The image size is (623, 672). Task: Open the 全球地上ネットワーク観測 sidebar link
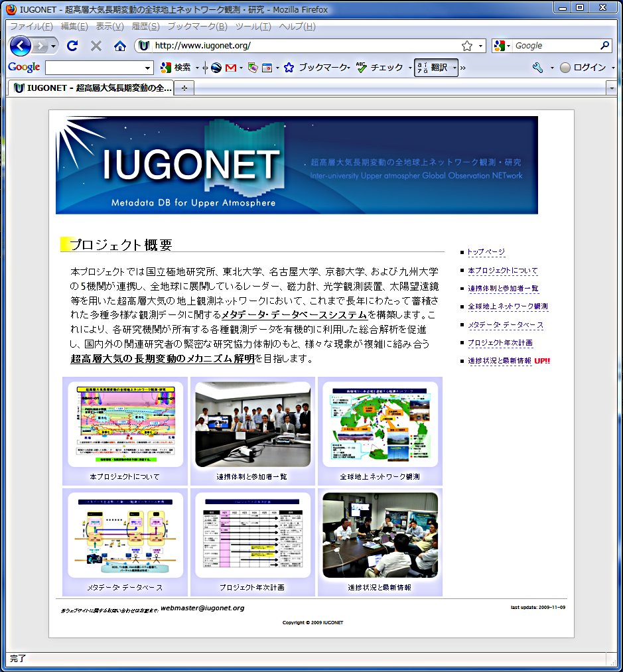(508, 306)
